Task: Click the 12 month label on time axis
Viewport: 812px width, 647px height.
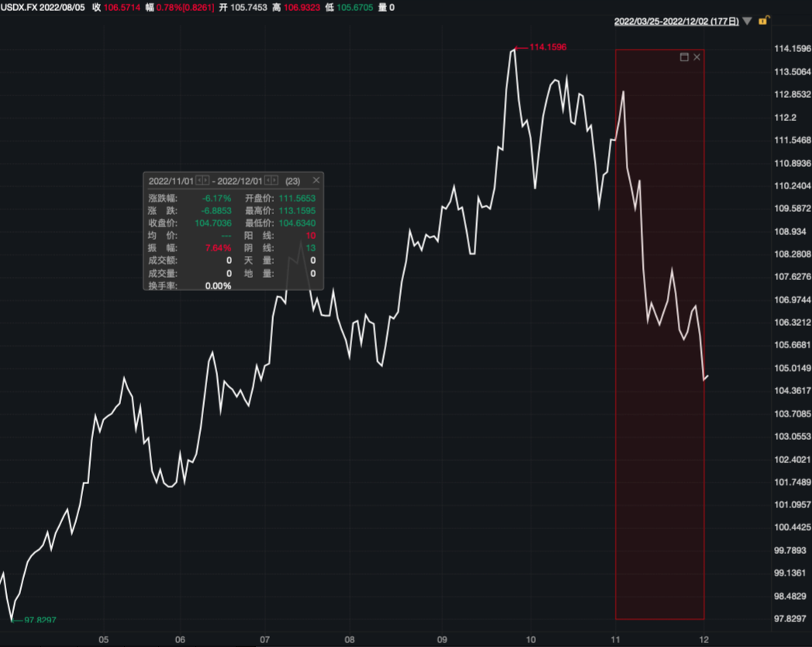Action: pyautogui.click(x=703, y=639)
